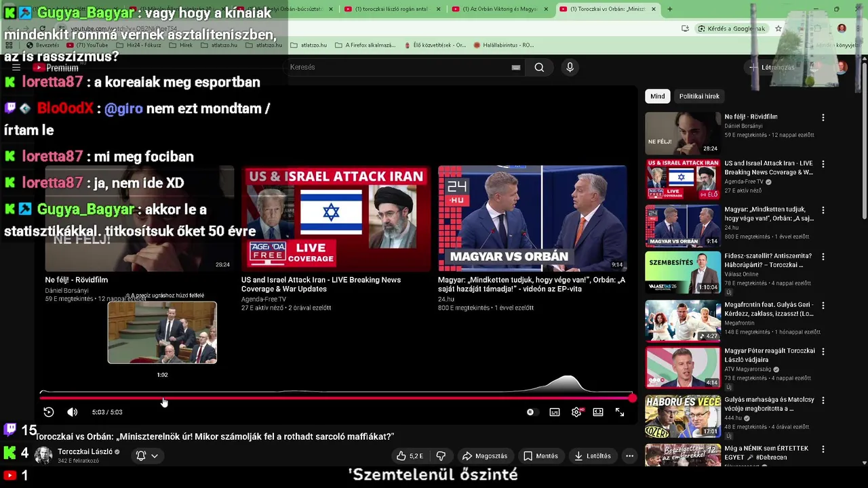Open the Toroczkai László channel name link
The height and width of the screenshot is (488, 868).
click(x=85, y=452)
